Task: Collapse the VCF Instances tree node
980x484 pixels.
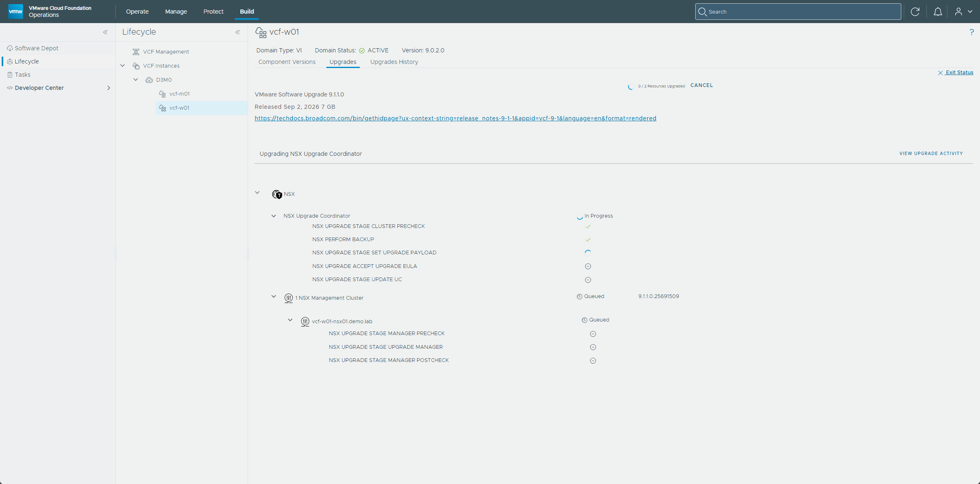Action: tap(122, 66)
